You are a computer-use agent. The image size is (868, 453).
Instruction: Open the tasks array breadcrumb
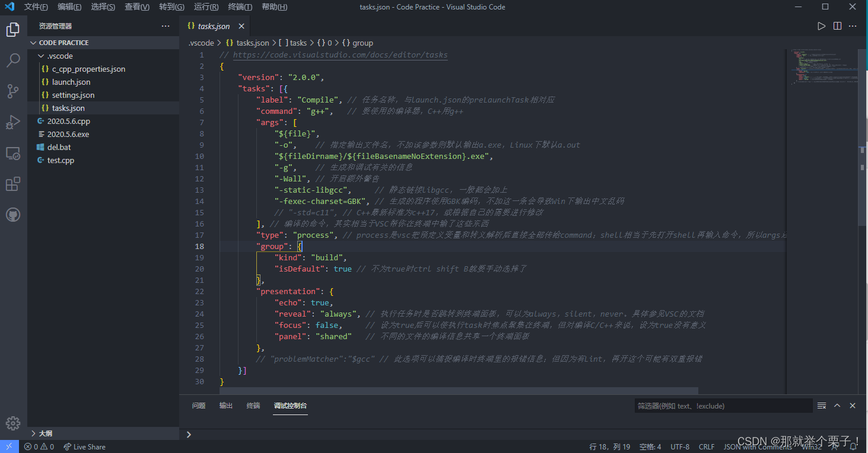pyautogui.click(x=293, y=43)
